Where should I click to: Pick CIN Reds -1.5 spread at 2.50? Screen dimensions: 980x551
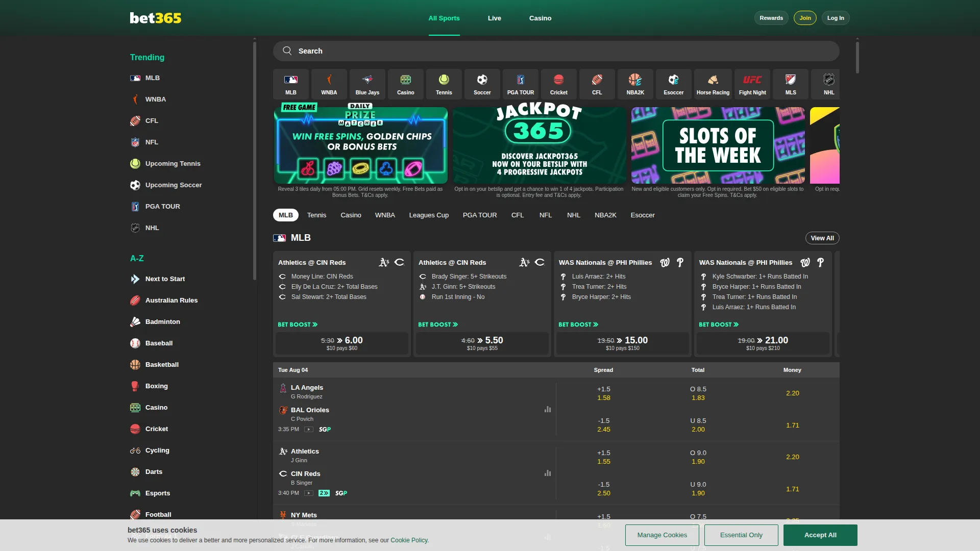604,489
